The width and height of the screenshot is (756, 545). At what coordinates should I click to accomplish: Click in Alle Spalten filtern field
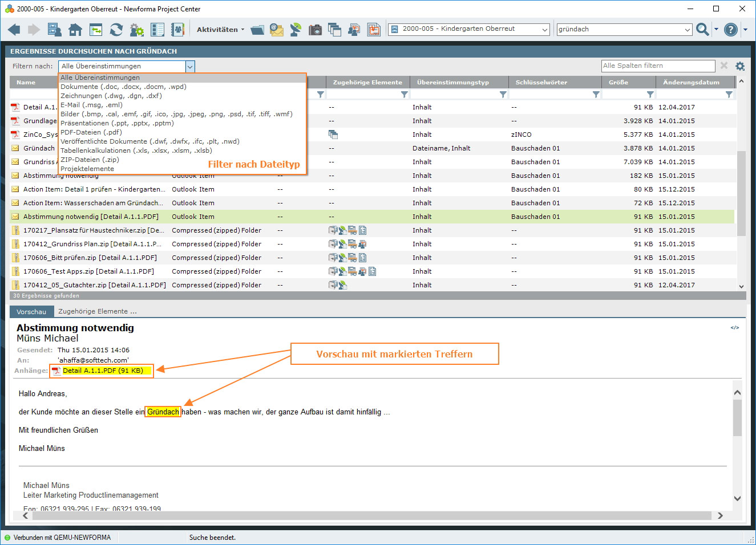click(658, 66)
